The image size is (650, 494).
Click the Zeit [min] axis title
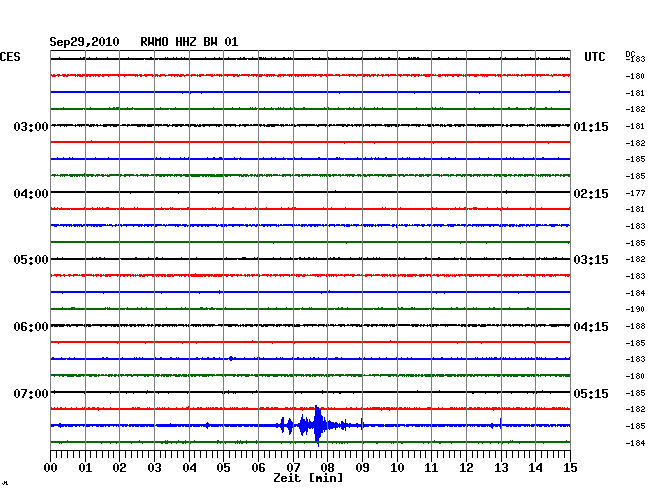coord(308,478)
